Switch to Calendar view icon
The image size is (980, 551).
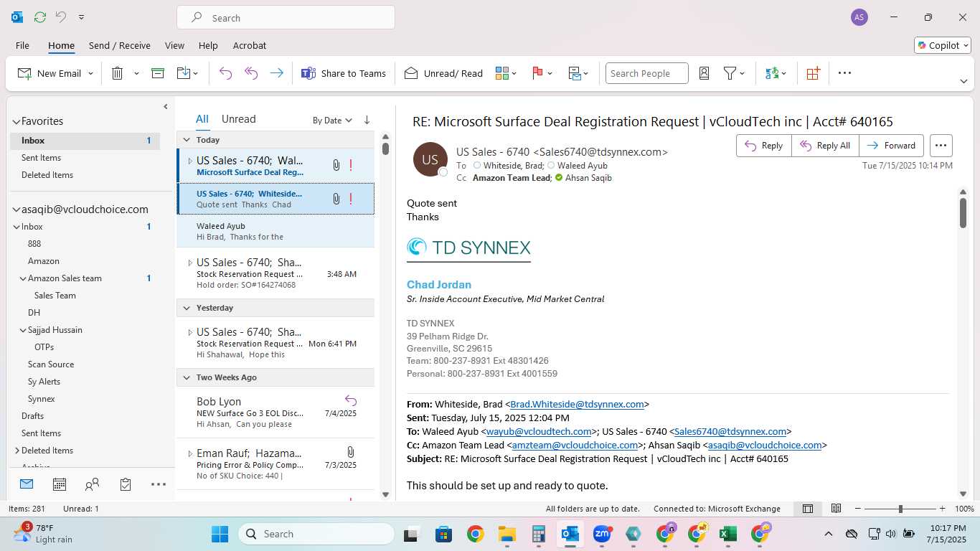tap(60, 484)
